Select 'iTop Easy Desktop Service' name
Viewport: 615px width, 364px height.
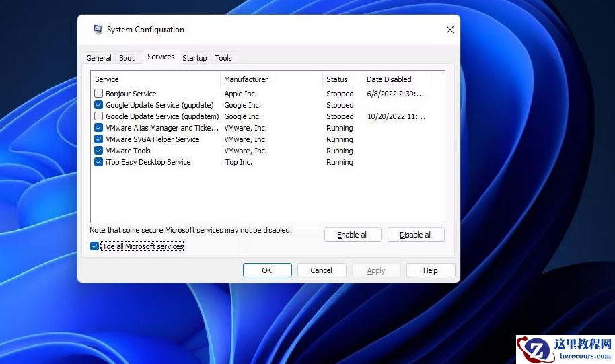[148, 162]
